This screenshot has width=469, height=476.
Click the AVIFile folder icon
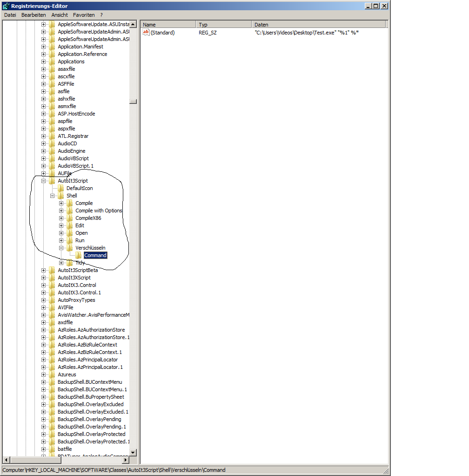(x=52, y=307)
